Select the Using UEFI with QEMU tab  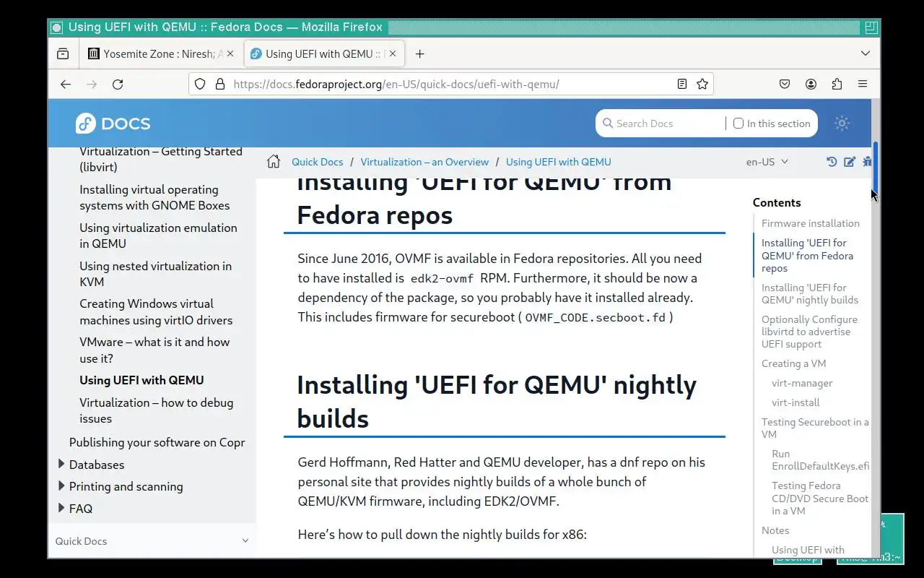[325, 53]
